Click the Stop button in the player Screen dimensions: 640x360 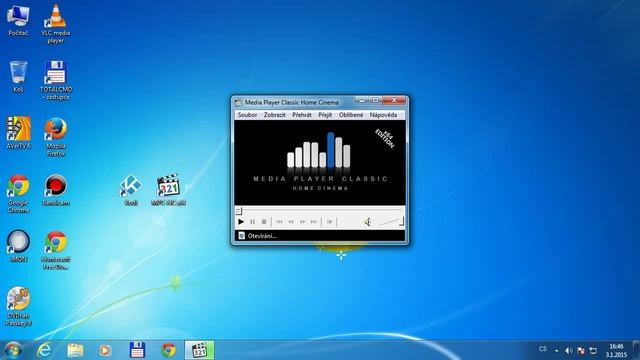(264, 222)
